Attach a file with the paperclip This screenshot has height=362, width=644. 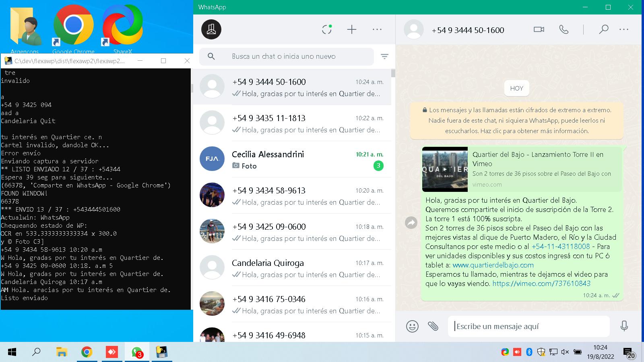click(x=433, y=326)
